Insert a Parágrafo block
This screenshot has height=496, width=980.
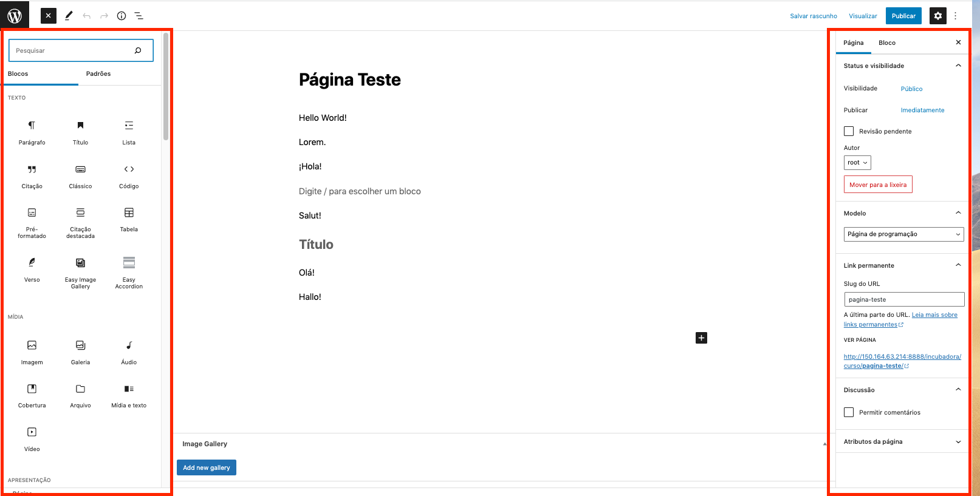(32, 132)
